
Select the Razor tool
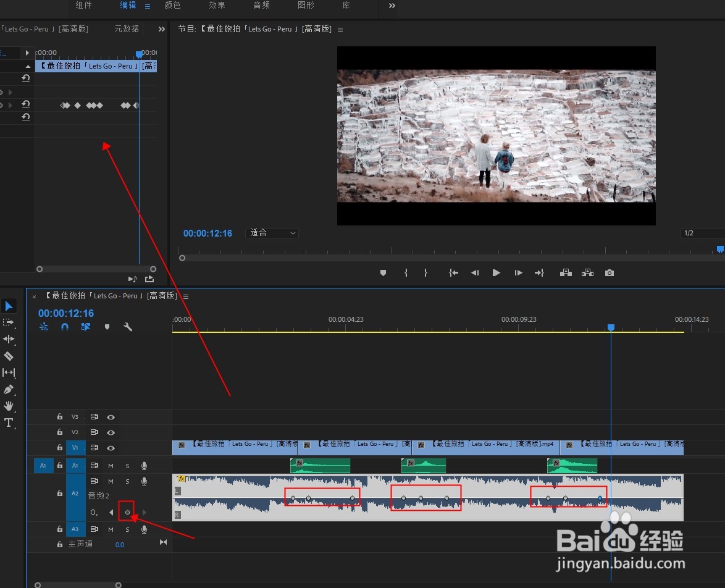(8, 356)
